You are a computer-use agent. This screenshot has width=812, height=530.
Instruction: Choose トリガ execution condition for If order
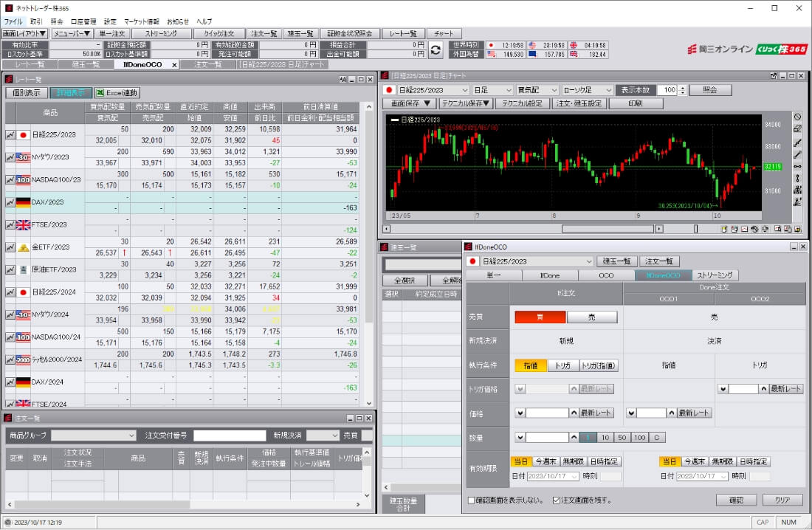tap(563, 366)
